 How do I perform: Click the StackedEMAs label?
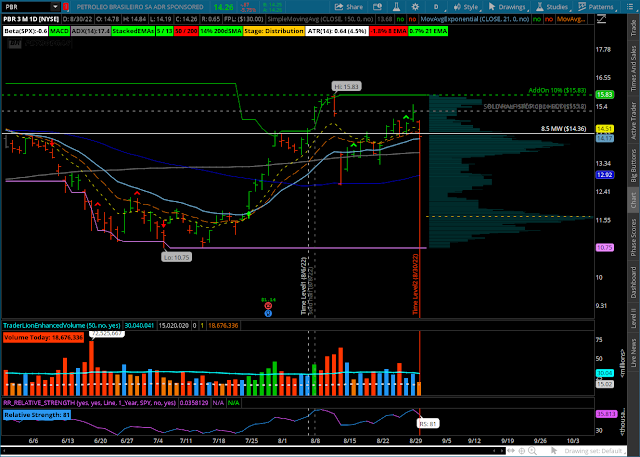(133, 31)
